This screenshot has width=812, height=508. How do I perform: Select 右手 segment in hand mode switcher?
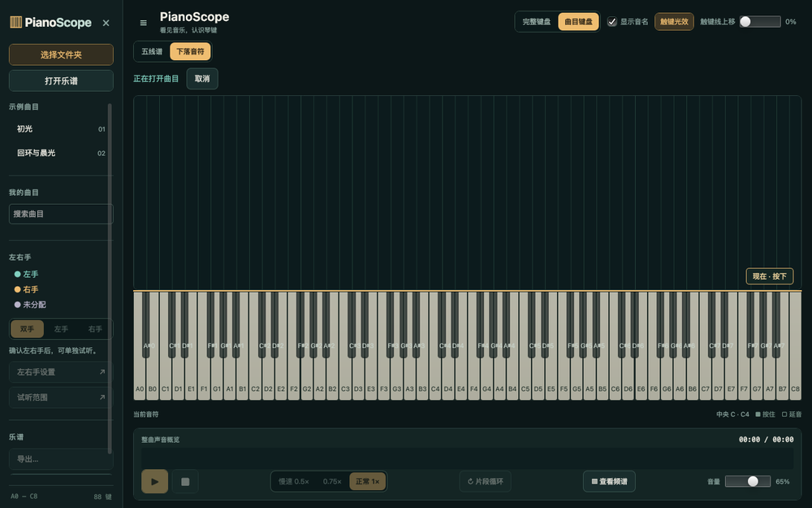pyautogui.click(x=95, y=328)
